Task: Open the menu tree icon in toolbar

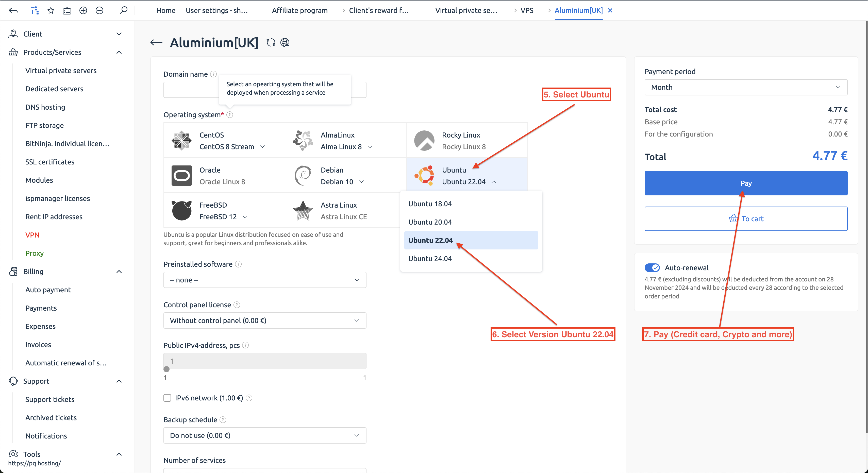Action: (x=34, y=10)
